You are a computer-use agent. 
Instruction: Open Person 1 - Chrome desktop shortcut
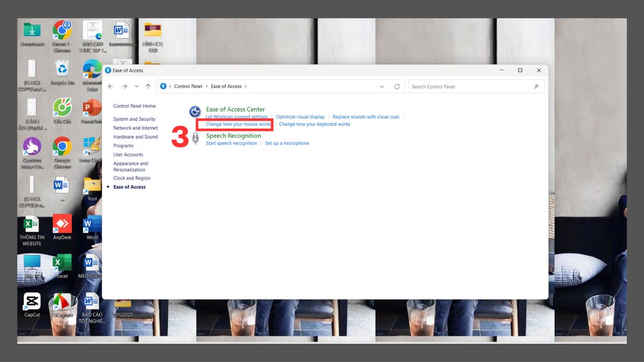click(62, 30)
